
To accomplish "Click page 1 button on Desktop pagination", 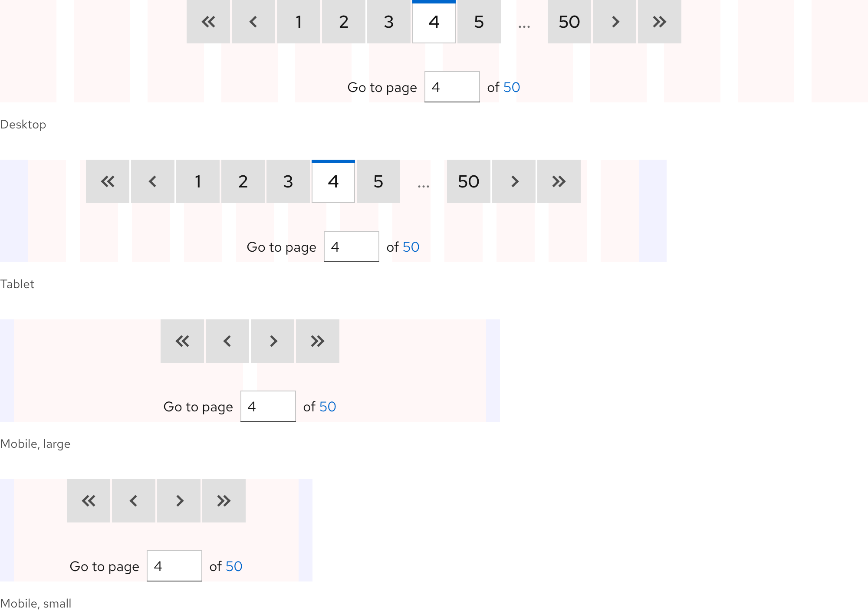I will [x=299, y=22].
